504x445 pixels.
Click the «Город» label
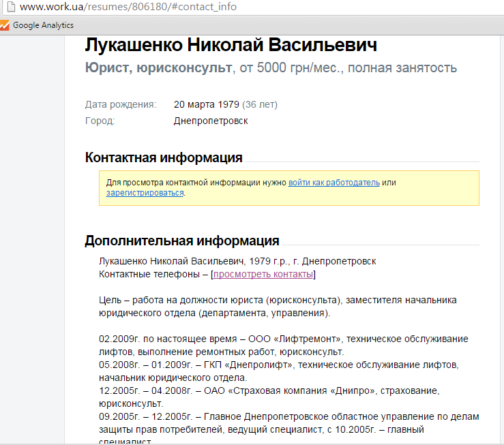pyautogui.click(x=100, y=121)
